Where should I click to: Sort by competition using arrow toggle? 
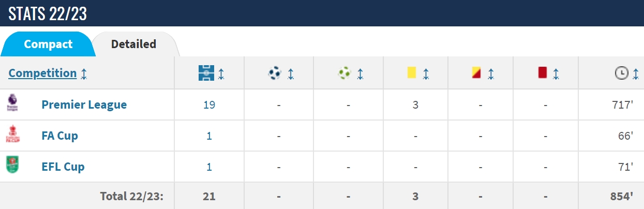(84, 74)
